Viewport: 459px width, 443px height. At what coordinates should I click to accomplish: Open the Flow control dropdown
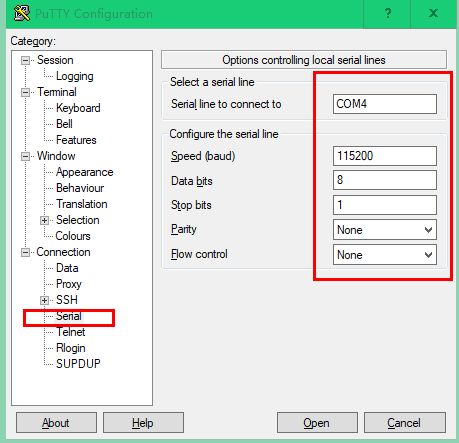385,255
